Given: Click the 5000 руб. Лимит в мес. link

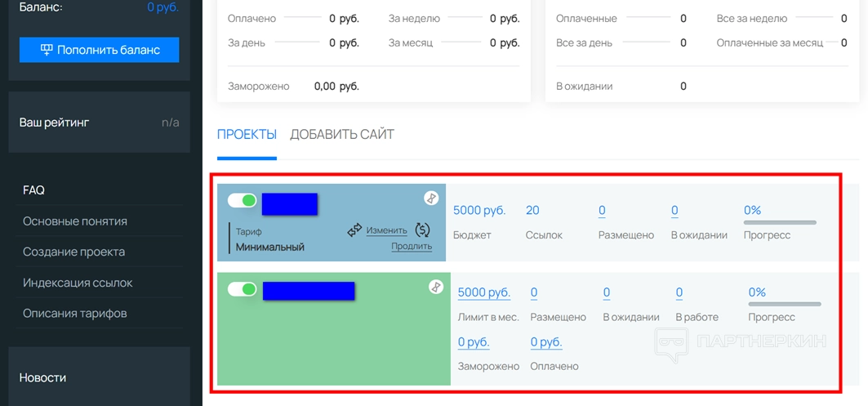Looking at the screenshot, I should (x=484, y=292).
